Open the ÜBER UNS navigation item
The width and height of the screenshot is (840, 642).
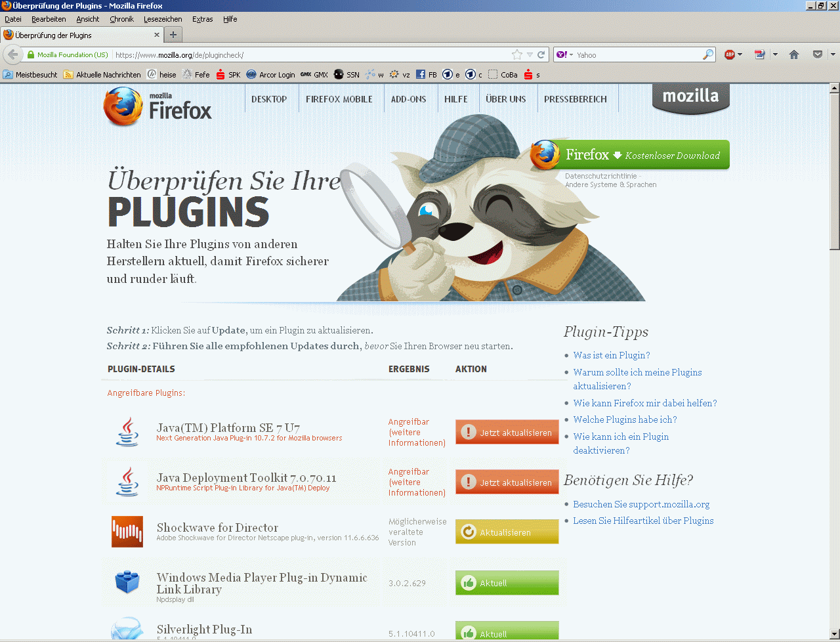click(506, 99)
